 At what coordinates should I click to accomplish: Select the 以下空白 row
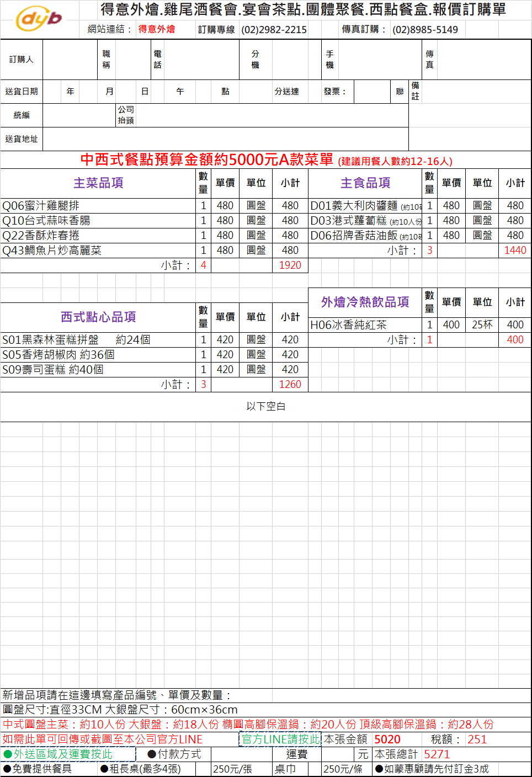click(266, 407)
